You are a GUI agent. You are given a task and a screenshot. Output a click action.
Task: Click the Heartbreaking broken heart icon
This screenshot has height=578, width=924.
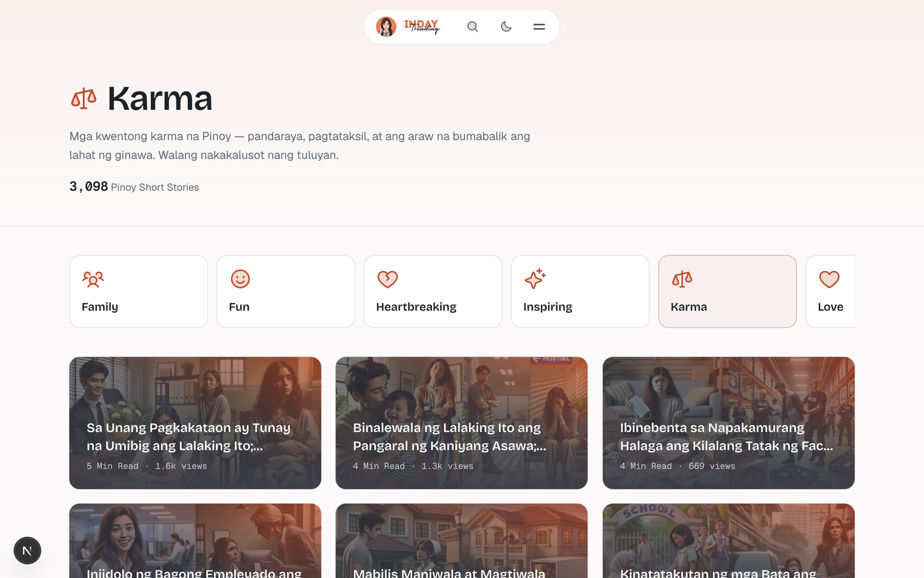pos(387,279)
